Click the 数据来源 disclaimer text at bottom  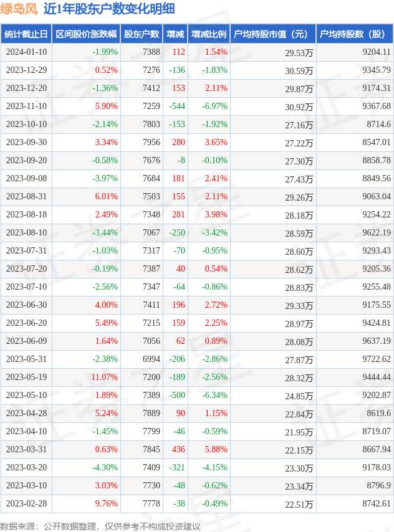100,526
